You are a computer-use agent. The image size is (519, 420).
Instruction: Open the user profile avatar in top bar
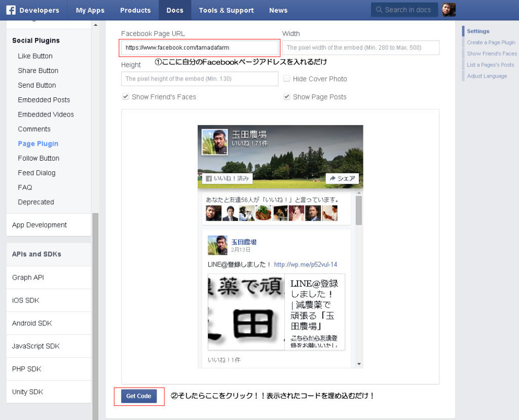449,10
